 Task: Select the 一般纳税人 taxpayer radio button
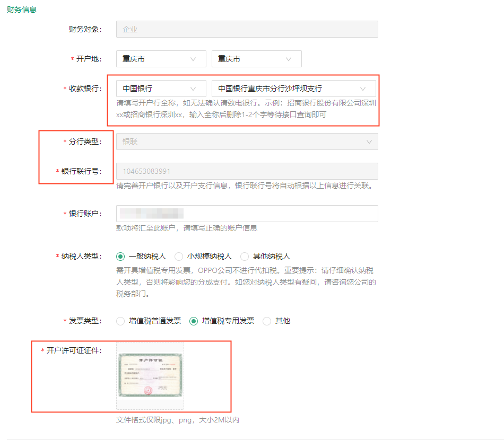(x=120, y=255)
